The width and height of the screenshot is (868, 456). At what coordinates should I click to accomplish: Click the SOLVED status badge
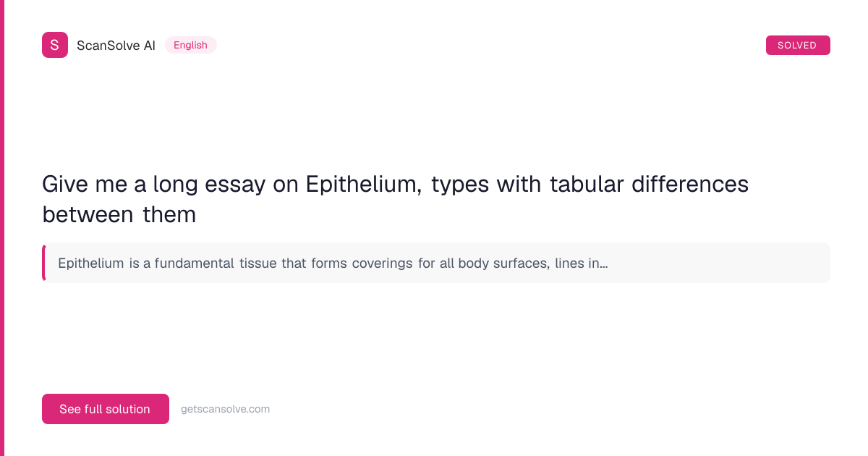pyautogui.click(x=797, y=45)
